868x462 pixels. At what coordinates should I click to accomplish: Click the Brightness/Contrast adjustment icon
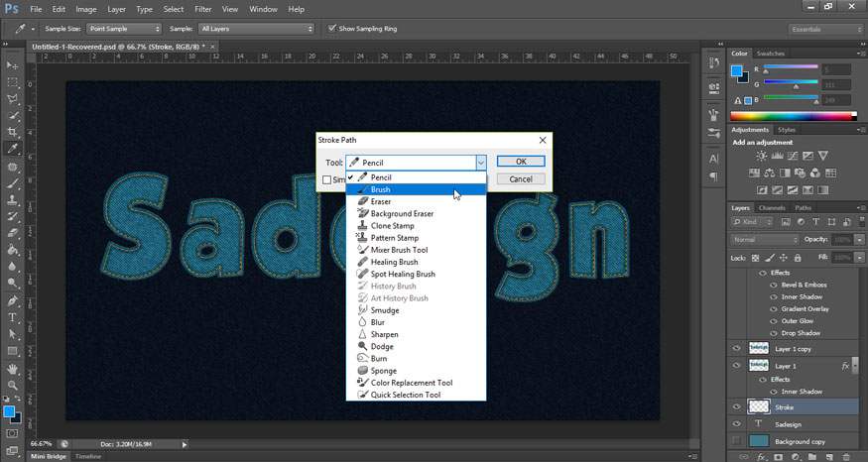coord(762,156)
